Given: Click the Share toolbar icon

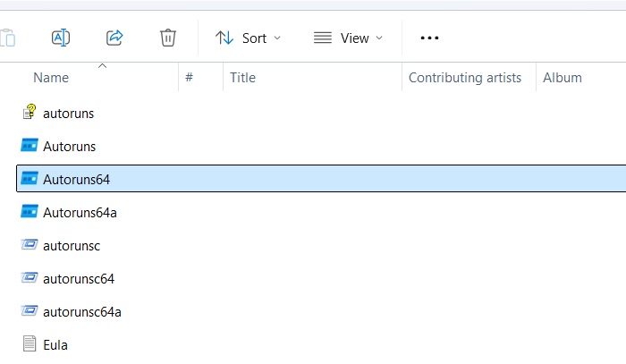Looking at the screenshot, I should click(x=114, y=38).
